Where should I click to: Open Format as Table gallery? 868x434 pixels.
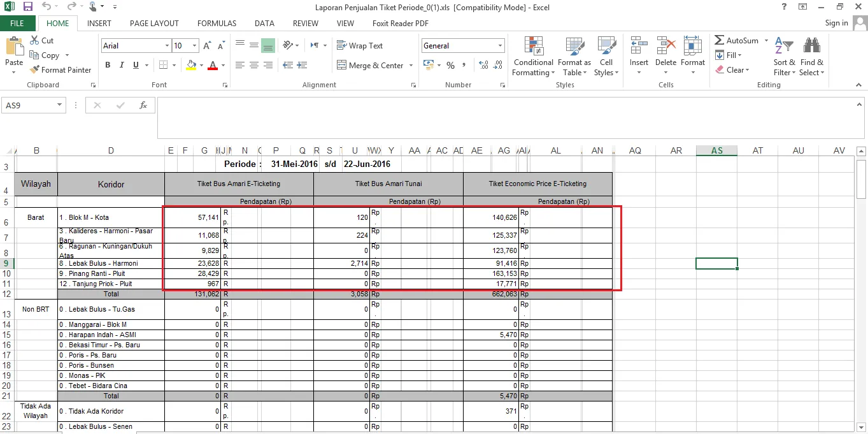click(574, 56)
